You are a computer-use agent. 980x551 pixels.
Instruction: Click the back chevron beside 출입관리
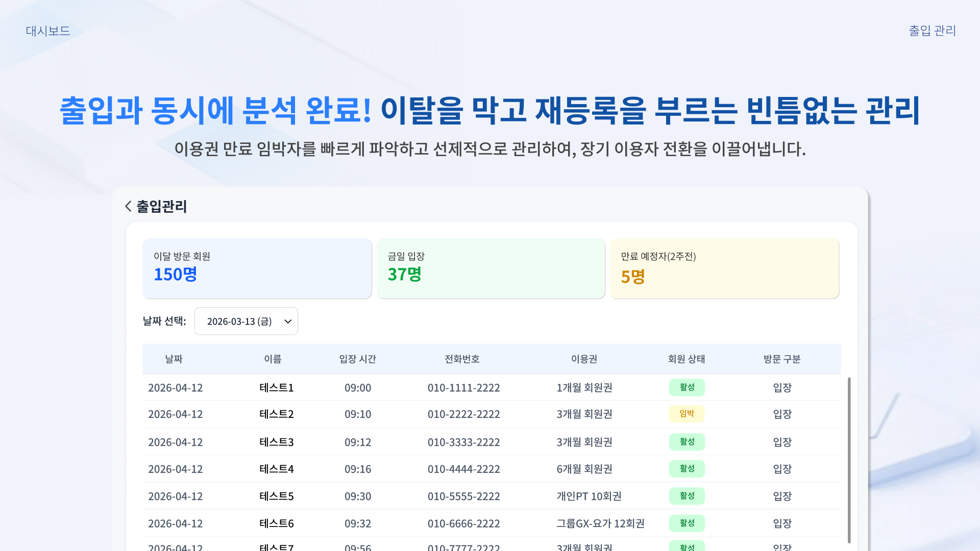click(x=128, y=206)
